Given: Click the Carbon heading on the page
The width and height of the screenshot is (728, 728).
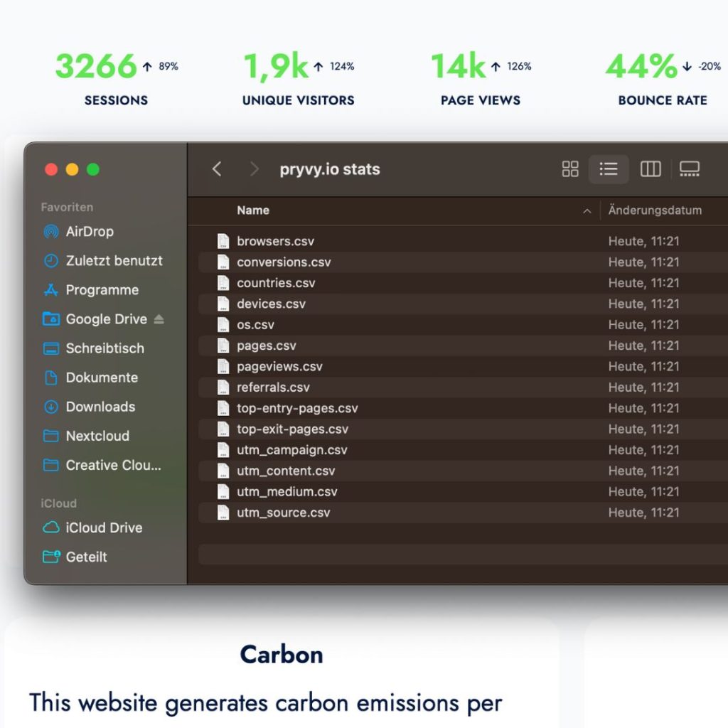Looking at the screenshot, I should pyautogui.click(x=282, y=655).
